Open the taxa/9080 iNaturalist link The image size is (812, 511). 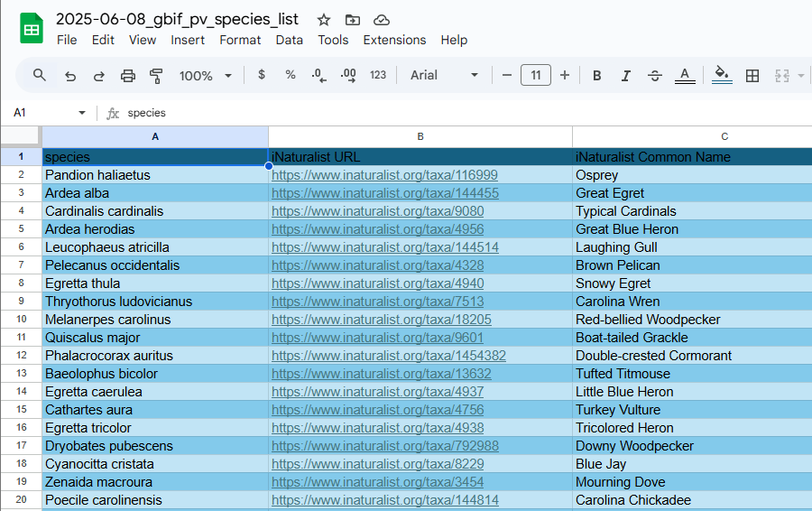(377, 211)
